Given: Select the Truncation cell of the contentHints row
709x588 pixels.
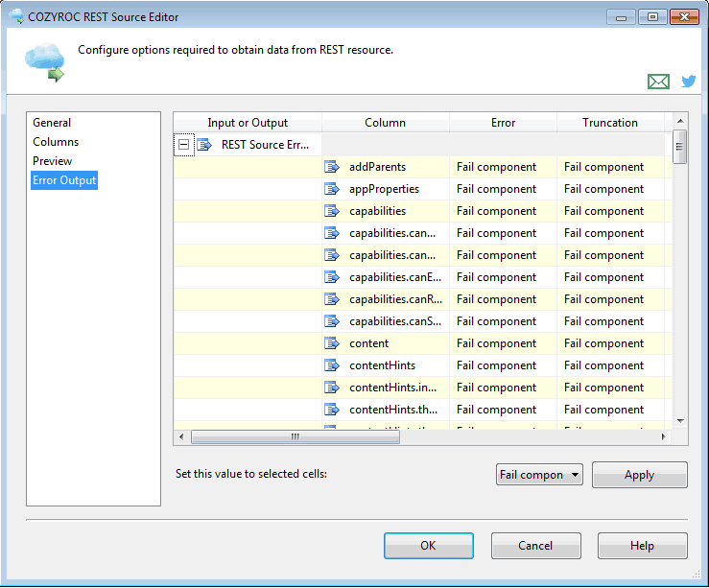Looking at the screenshot, I should click(610, 365).
